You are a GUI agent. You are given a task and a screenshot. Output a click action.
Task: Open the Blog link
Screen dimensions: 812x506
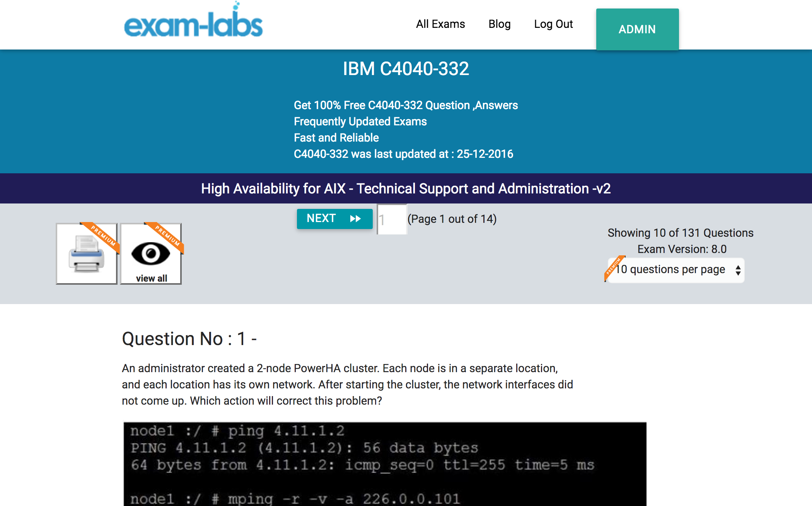click(499, 24)
